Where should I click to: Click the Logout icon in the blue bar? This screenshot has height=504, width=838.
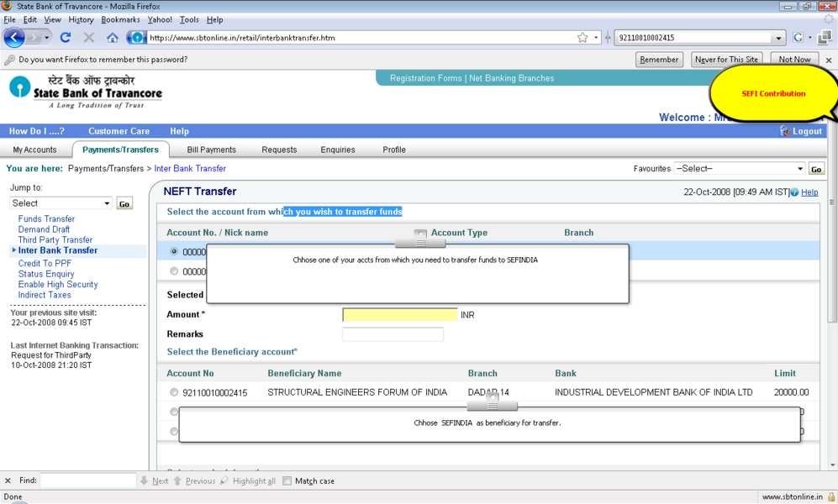pos(786,131)
